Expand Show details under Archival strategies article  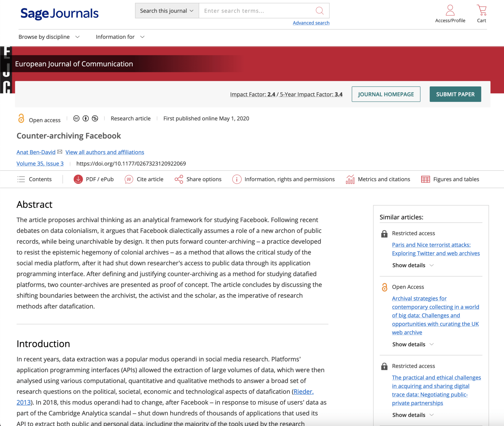coord(413,344)
